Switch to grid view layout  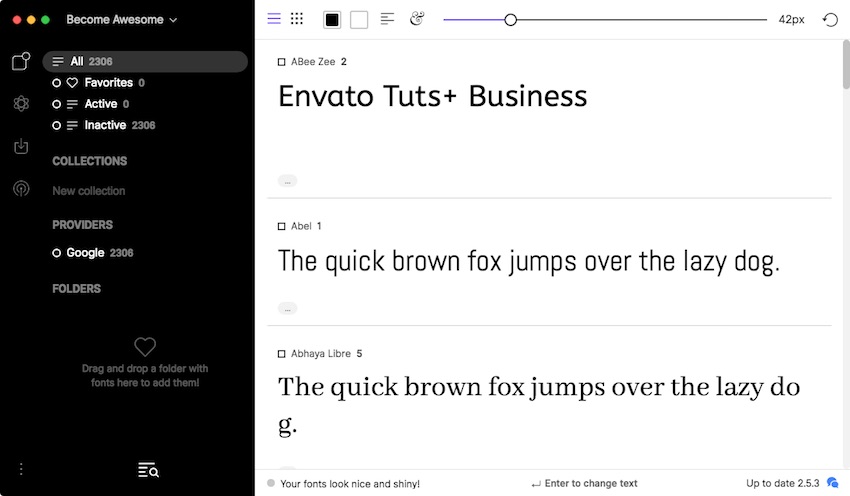(297, 19)
